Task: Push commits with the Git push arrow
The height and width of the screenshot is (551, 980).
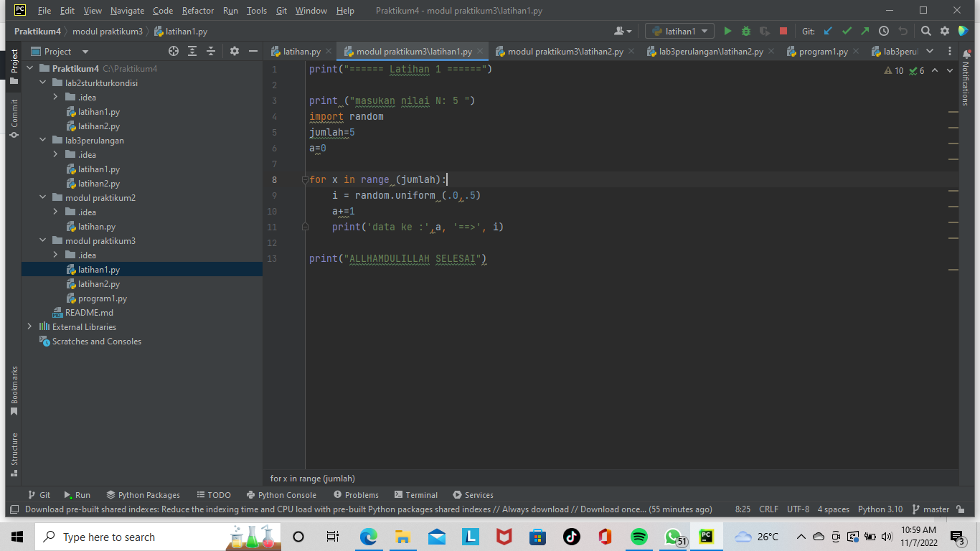Action: coord(864,31)
